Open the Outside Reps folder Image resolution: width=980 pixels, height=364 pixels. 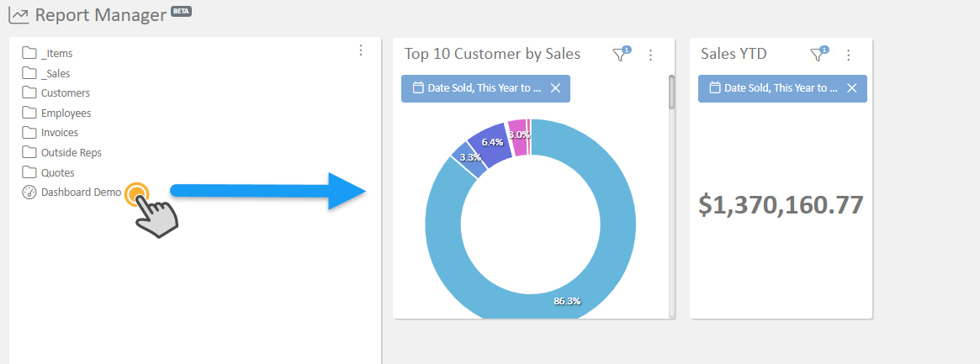tap(71, 153)
